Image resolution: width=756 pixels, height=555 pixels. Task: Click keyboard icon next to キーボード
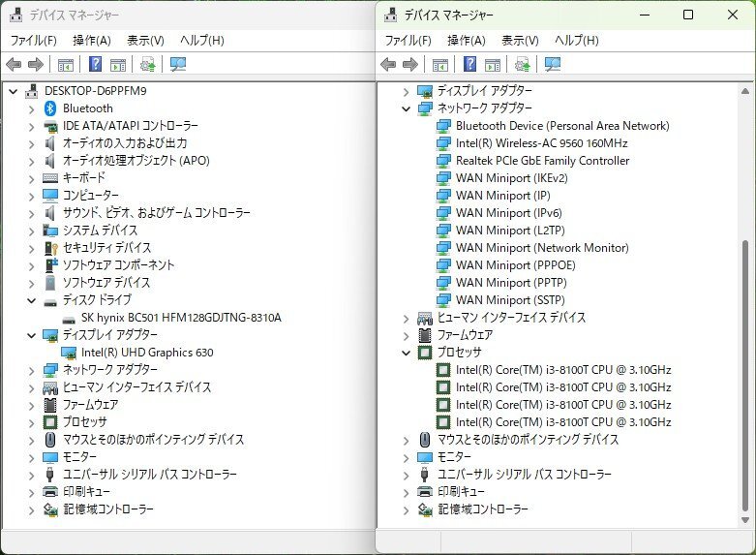[50, 178]
